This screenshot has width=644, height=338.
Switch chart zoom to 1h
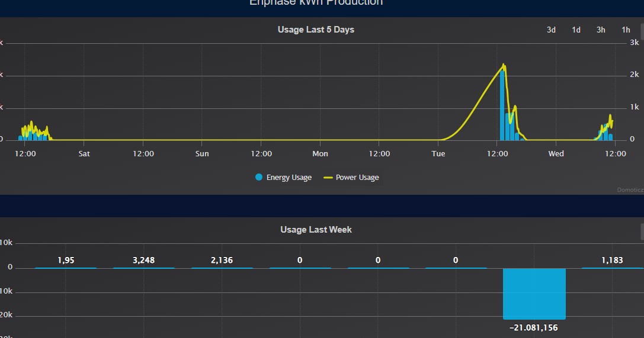[x=626, y=30]
